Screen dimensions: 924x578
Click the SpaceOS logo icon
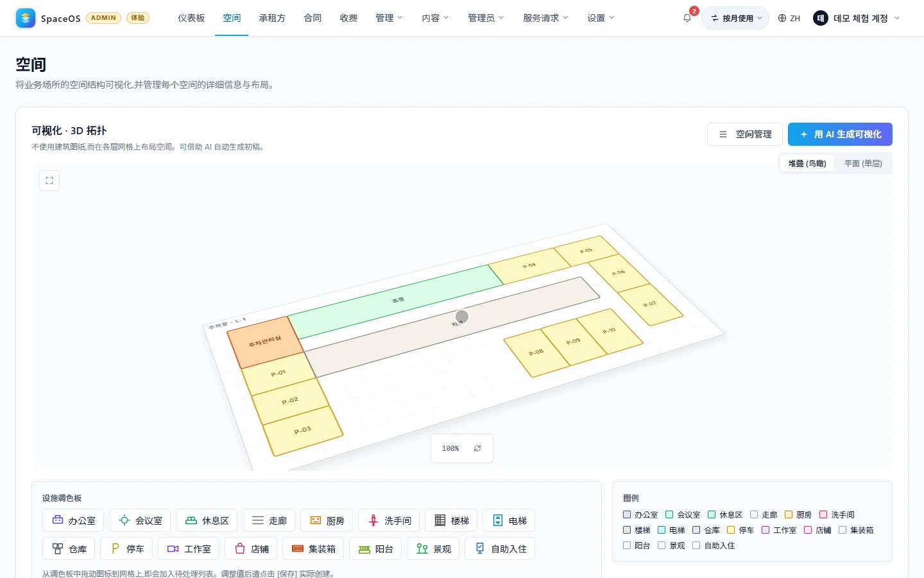(26, 18)
